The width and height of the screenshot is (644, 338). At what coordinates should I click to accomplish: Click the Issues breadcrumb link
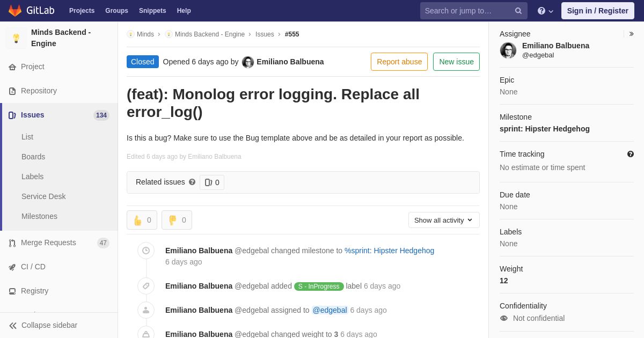point(265,34)
